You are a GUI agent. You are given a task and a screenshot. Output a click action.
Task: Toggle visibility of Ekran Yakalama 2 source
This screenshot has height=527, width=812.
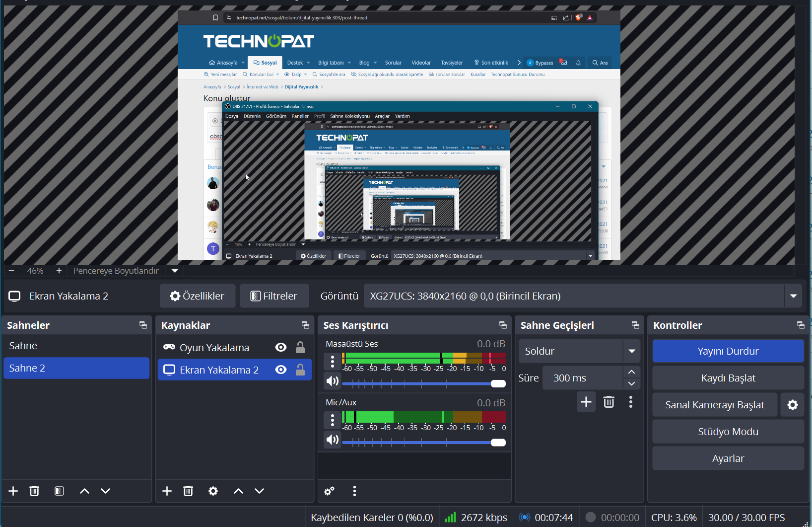281,370
